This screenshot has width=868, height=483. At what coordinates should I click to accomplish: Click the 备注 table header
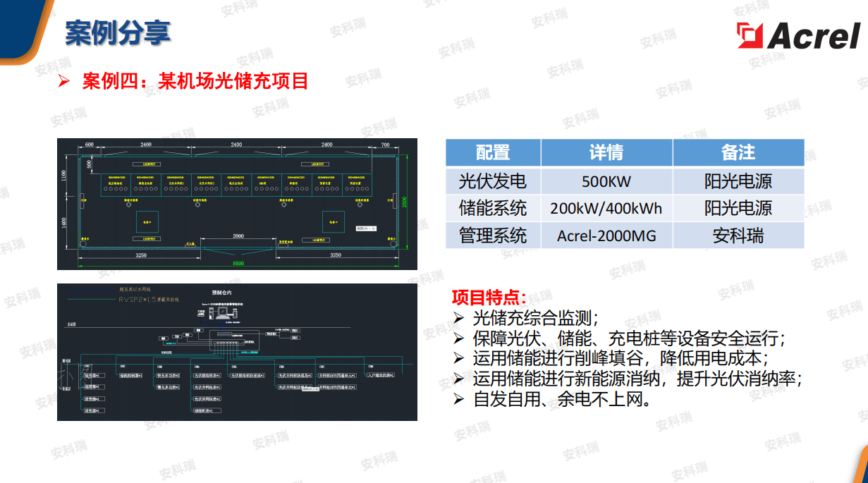point(738,152)
